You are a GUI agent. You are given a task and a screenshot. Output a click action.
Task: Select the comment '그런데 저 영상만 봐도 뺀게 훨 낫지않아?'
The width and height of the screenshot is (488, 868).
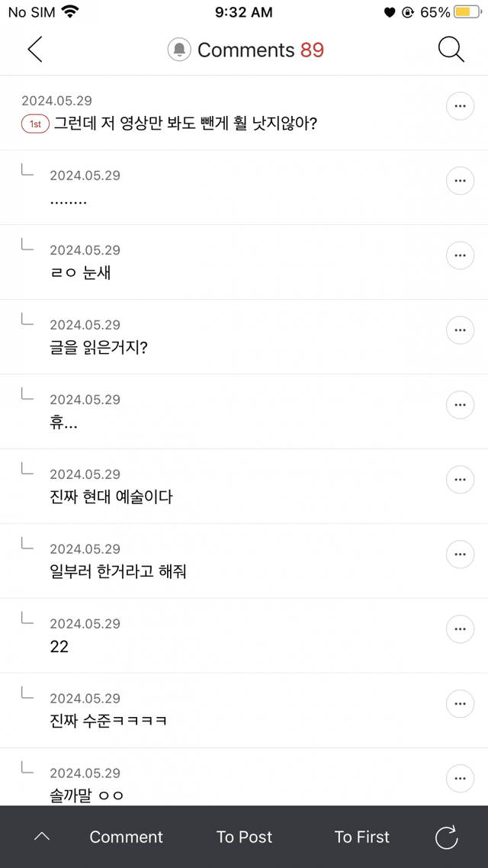coord(185,124)
